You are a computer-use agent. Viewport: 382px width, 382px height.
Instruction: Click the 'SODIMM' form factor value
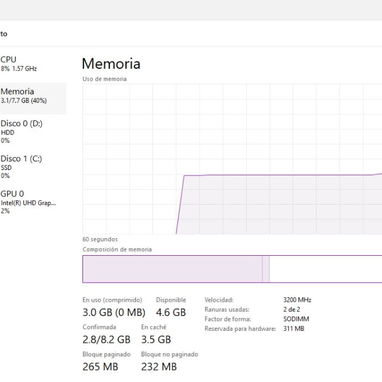296,319
